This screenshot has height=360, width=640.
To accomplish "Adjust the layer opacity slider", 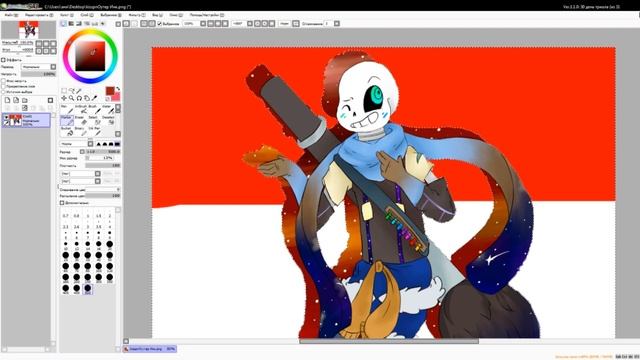I will (38, 74).
